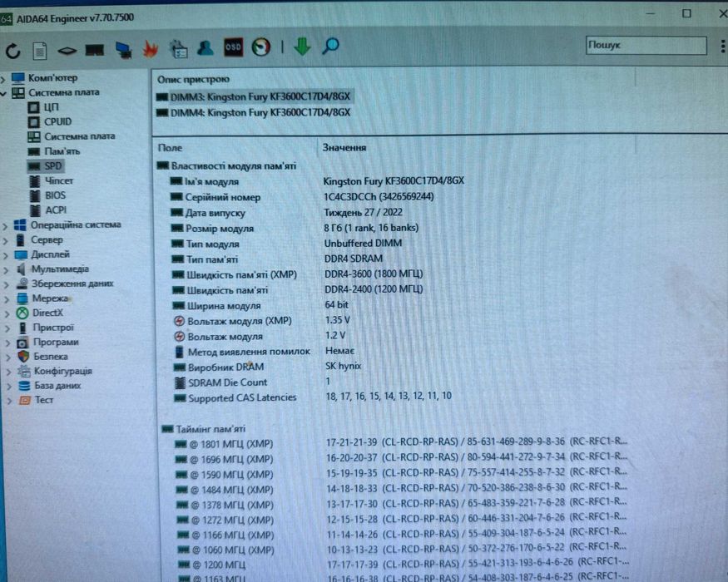
Task: Select Вольтаж модуля (XMP) row
Action: [261, 321]
